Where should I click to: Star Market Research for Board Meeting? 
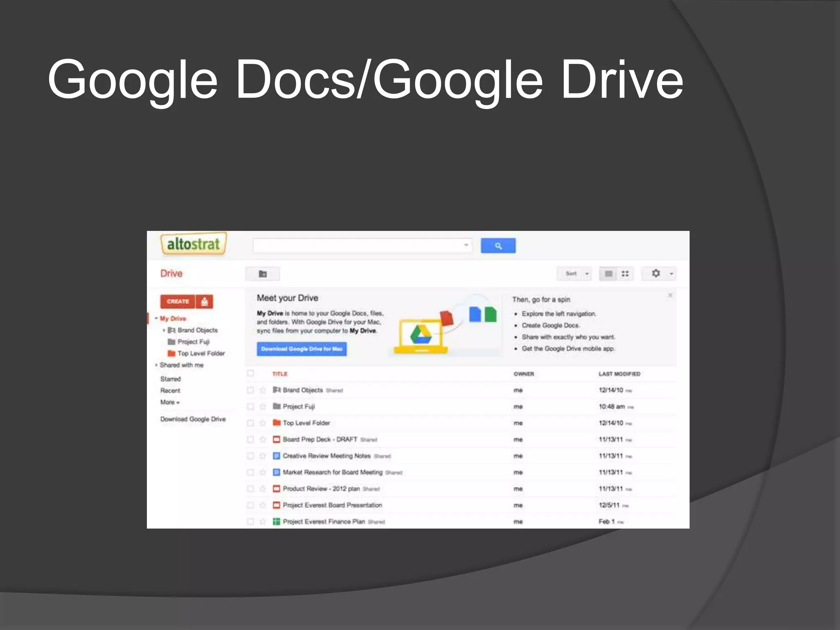[263, 472]
